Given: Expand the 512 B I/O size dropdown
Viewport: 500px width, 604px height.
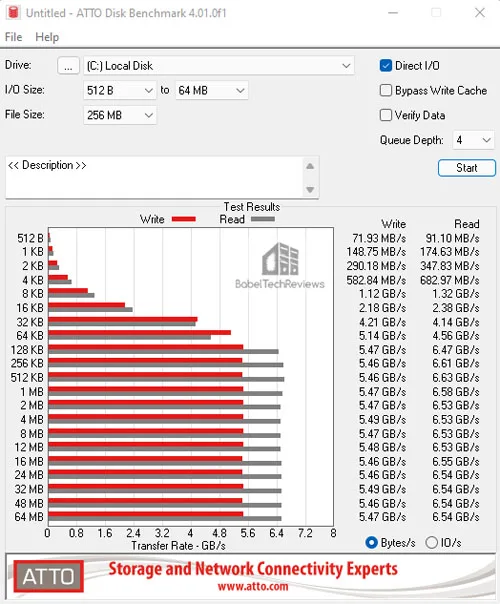Looking at the screenshot, I should 120,90.
